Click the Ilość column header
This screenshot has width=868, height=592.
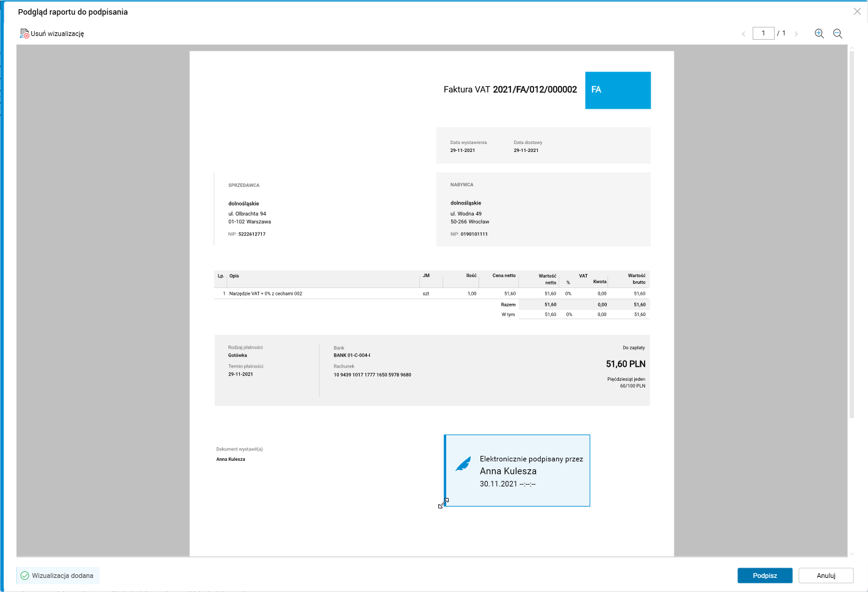(x=471, y=276)
